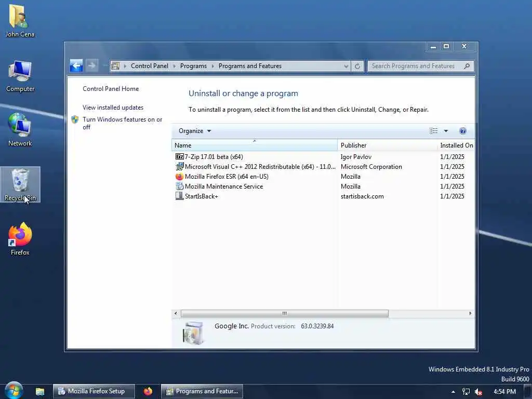The height and width of the screenshot is (399, 532).
Task: Click the greyed Forward arrow button
Action: pos(91,65)
